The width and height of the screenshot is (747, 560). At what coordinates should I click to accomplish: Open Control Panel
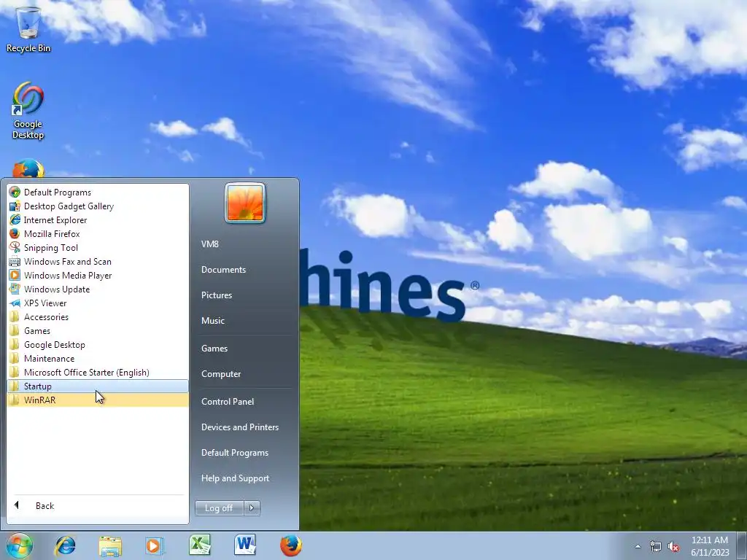tap(245, 402)
